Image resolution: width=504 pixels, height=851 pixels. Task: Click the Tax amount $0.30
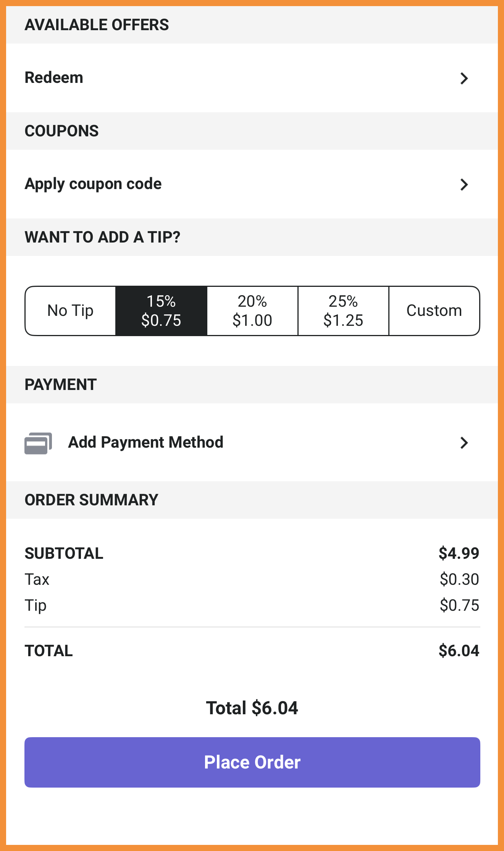pos(459,579)
